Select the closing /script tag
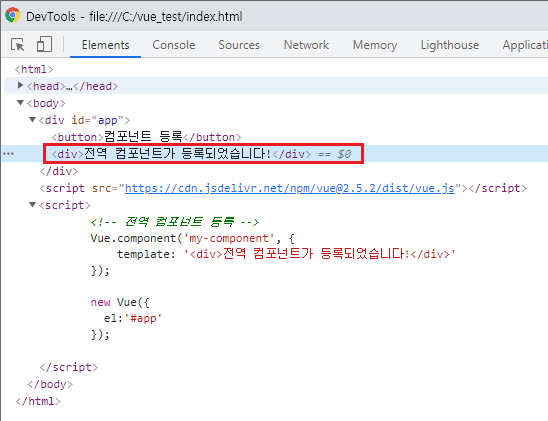 (x=68, y=367)
